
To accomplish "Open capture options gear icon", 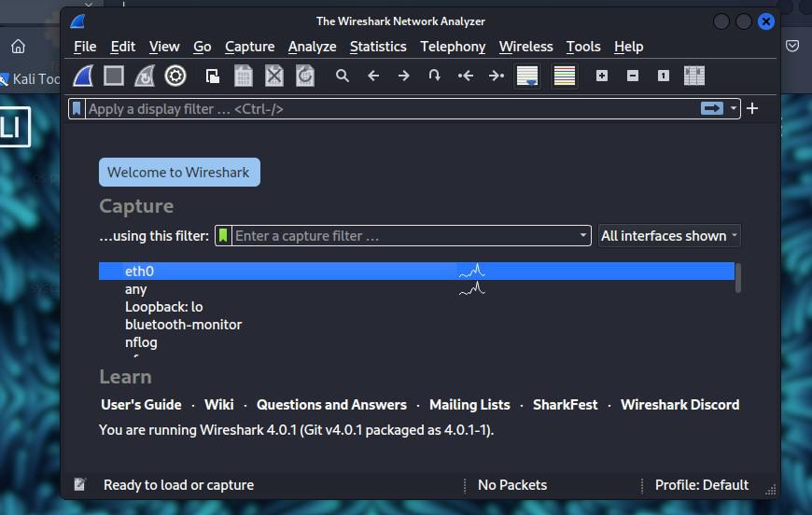I will point(175,77).
